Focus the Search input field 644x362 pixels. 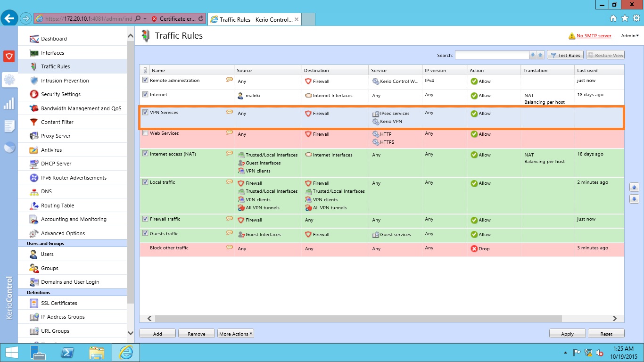pyautogui.click(x=492, y=55)
